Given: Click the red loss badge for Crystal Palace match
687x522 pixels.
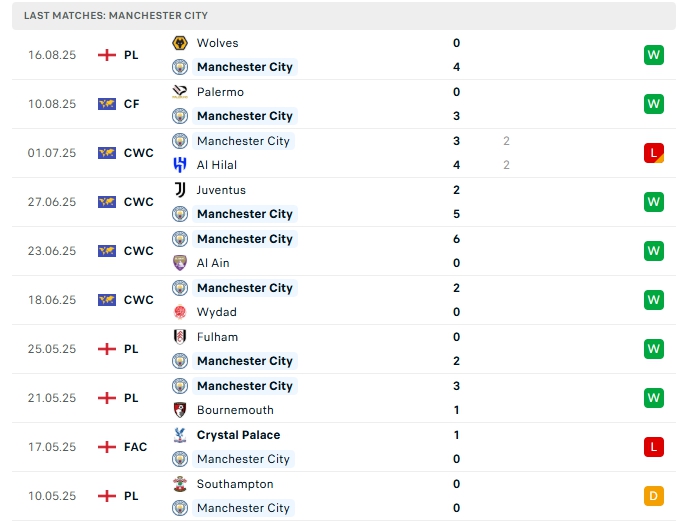Looking at the screenshot, I should 654,447.
